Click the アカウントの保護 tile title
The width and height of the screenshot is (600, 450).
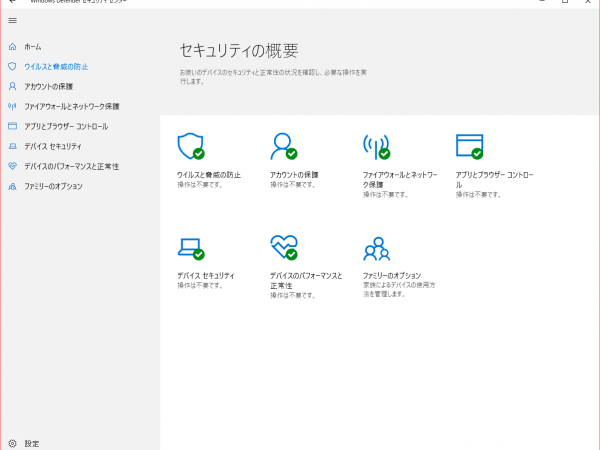click(294, 175)
